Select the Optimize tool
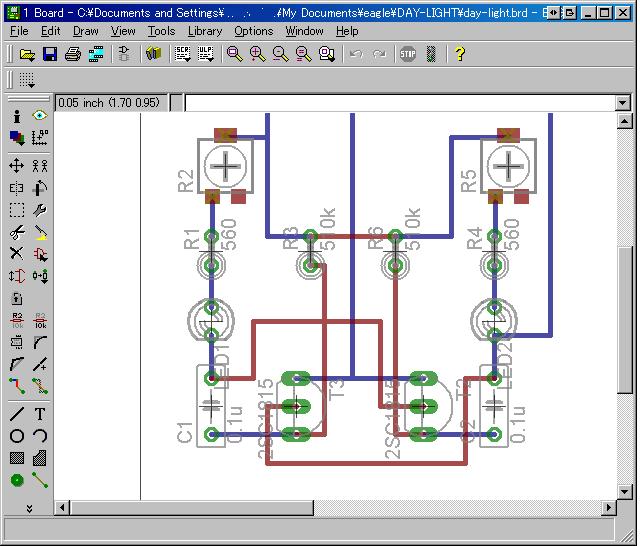Screen dimensions: 640x546 point(40,364)
